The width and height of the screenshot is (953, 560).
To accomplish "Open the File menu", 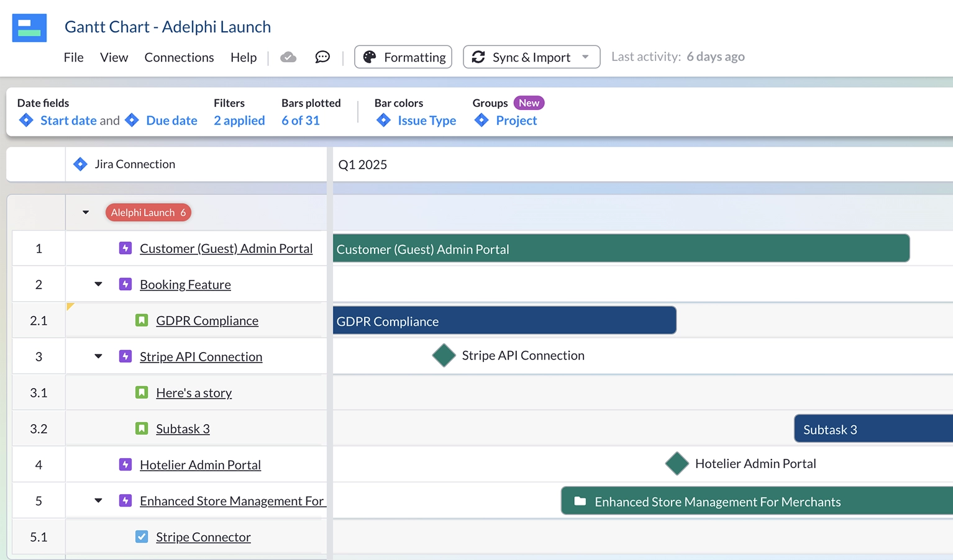I will 73,57.
